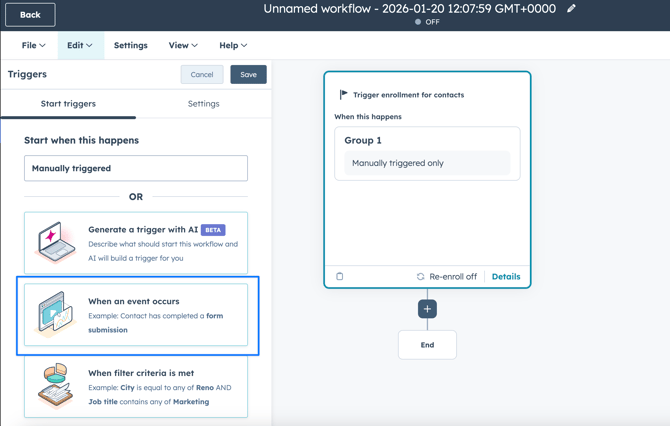Viewport: 670px width, 426px height.
Task: Open the Settings menu item
Action: [130, 45]
